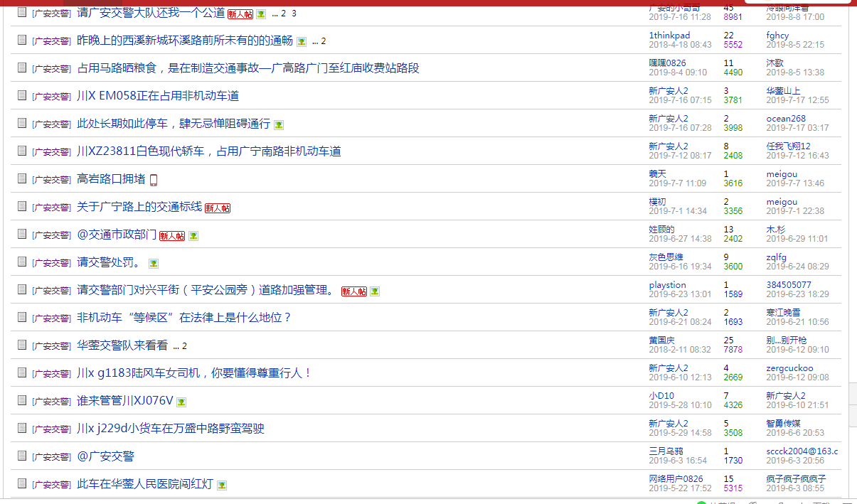Click the phone icon beside 高岩路口拥堵

click(153, 179)
